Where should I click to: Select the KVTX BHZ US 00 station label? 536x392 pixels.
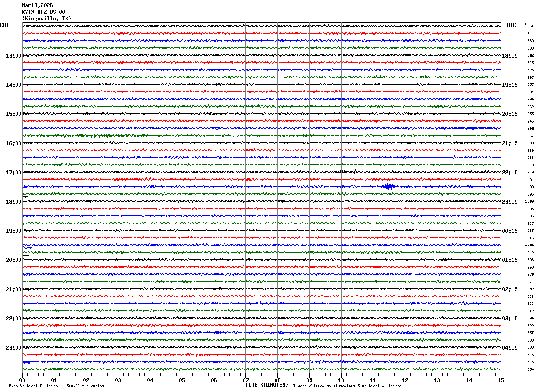[x=43, y=12]
